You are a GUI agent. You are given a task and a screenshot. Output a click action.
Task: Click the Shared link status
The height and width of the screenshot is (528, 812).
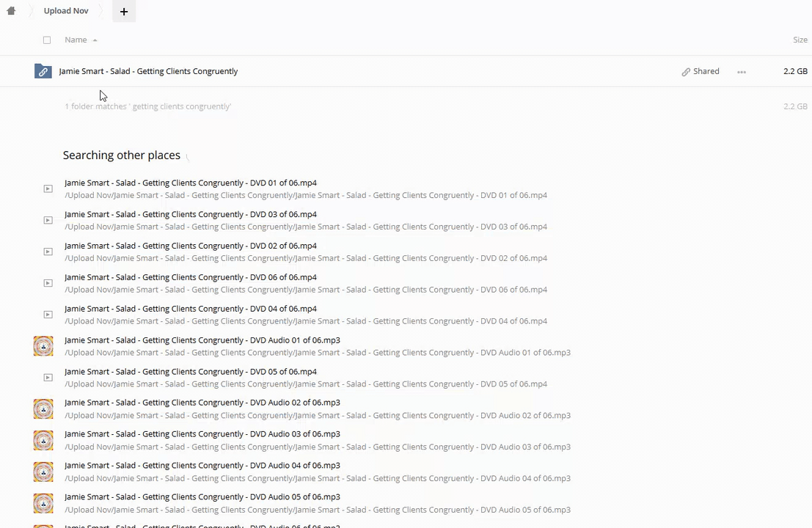(x=701, y=72)
